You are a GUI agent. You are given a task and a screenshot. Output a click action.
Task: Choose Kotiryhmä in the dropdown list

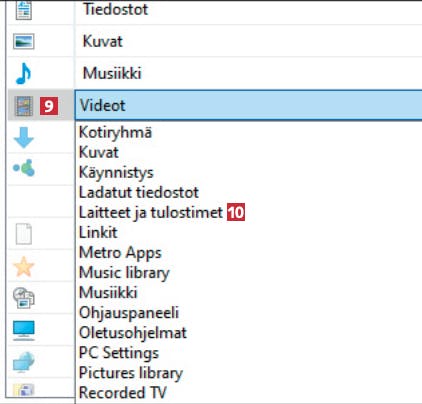[x=115, y=132]
